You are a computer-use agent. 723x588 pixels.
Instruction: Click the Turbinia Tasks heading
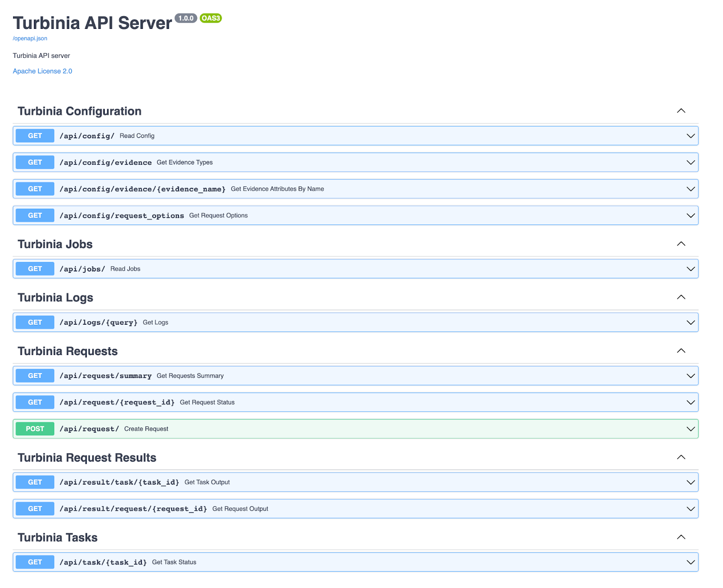pos(58,537)
